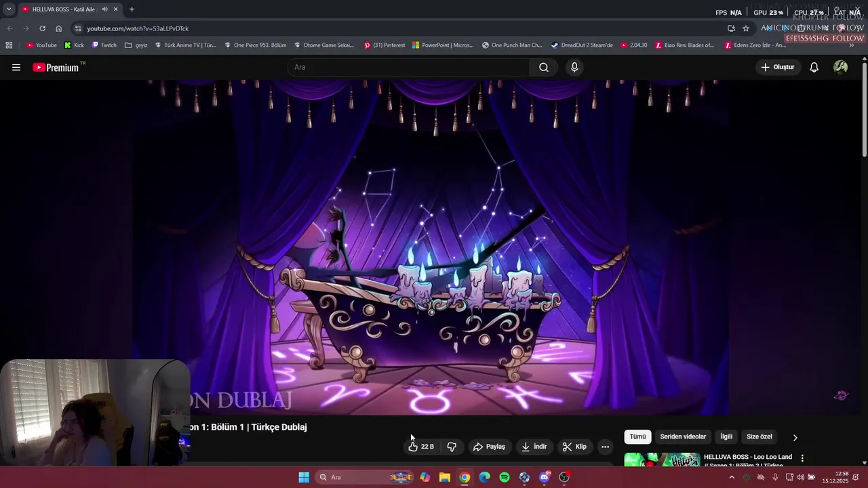Close the HELLUVA BOSS tab

(115, 9)
